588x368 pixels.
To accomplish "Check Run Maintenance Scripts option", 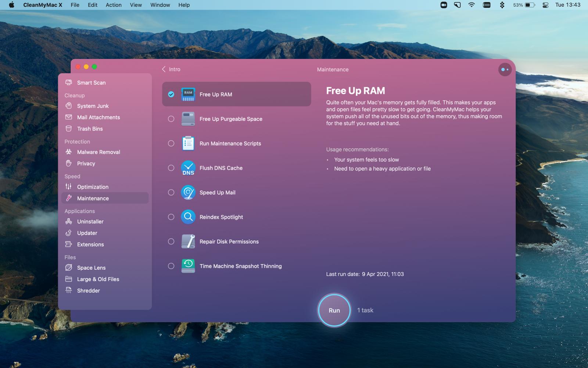I will click(171, 143).
